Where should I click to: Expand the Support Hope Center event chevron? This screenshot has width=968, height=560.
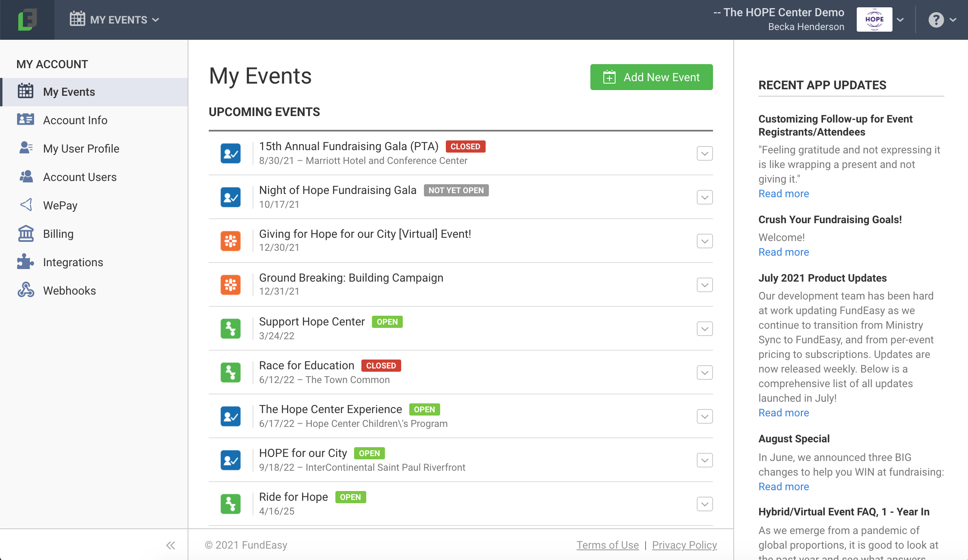704,329
